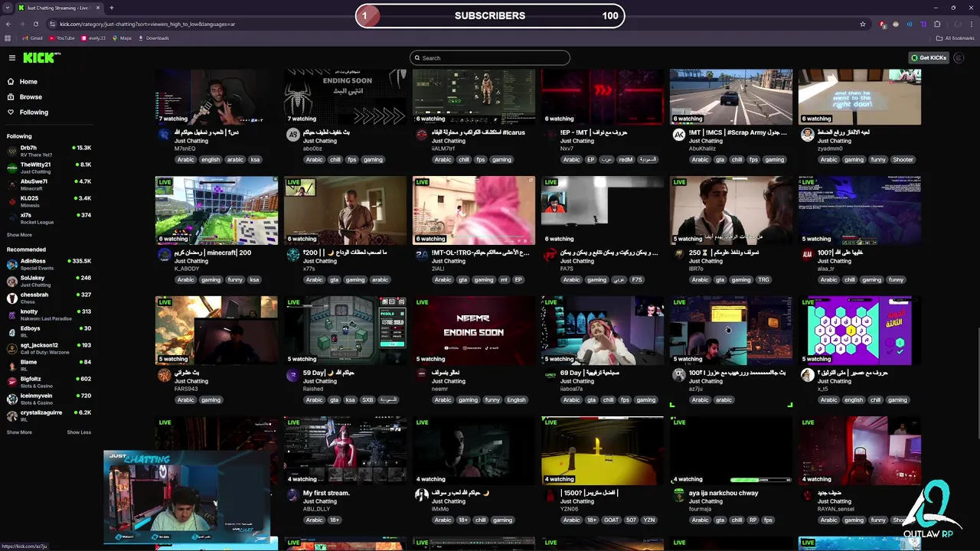This screenshot has width=980, height=551.
Task: Click the KICK logo
Action: 40,57
